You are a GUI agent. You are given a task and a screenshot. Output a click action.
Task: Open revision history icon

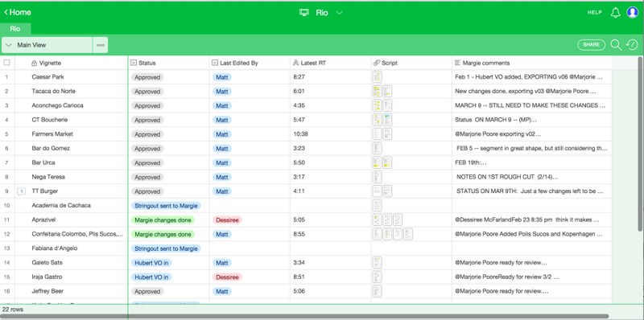point(632,45)
